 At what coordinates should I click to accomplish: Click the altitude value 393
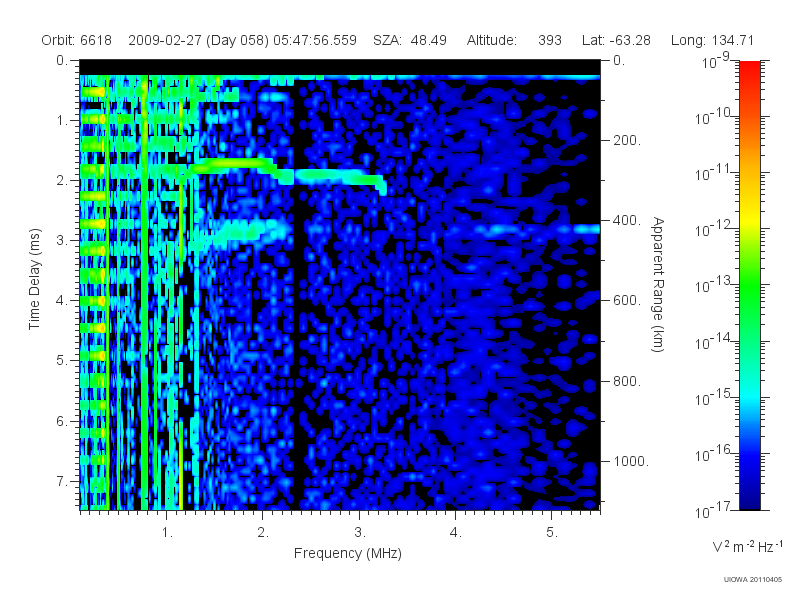pyautogui.click(x=549, y=40)
